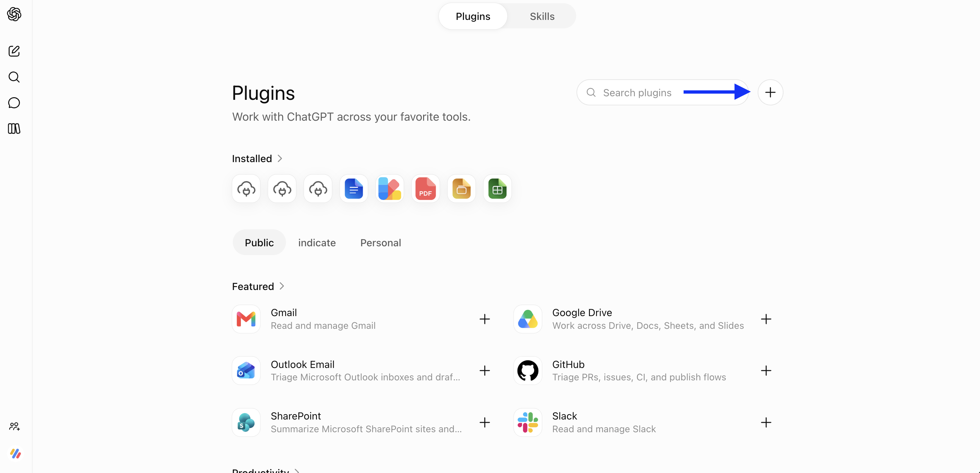Open the third installed cloud plug plugin
980x473 pixels.
318,189
